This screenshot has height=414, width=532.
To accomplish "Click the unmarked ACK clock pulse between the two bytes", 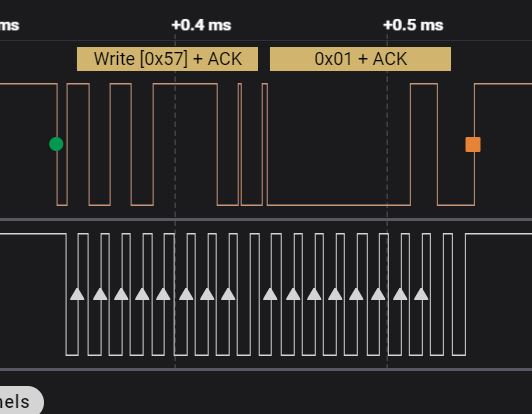I will pos(255,294).
